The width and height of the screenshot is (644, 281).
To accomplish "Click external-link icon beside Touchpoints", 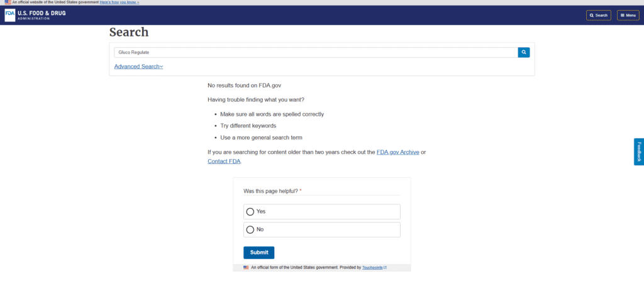I will [x=385, y=267].
